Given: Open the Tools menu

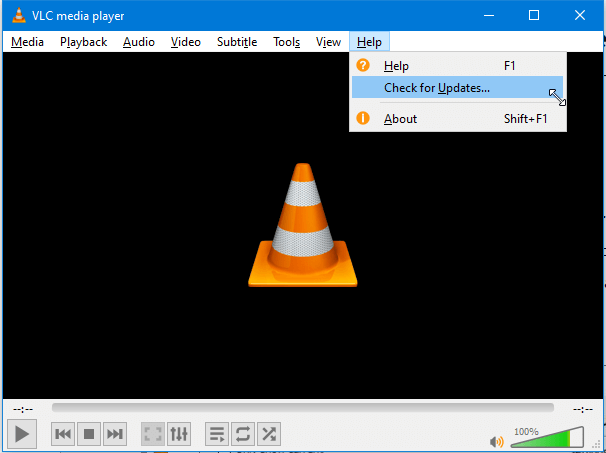Looking at the screenshot, I should pos(286,42).
